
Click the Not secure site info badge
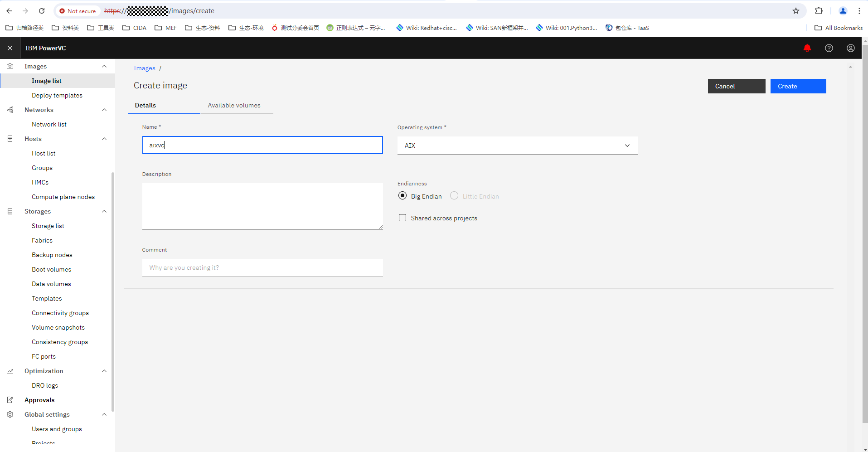coord(78,11)
